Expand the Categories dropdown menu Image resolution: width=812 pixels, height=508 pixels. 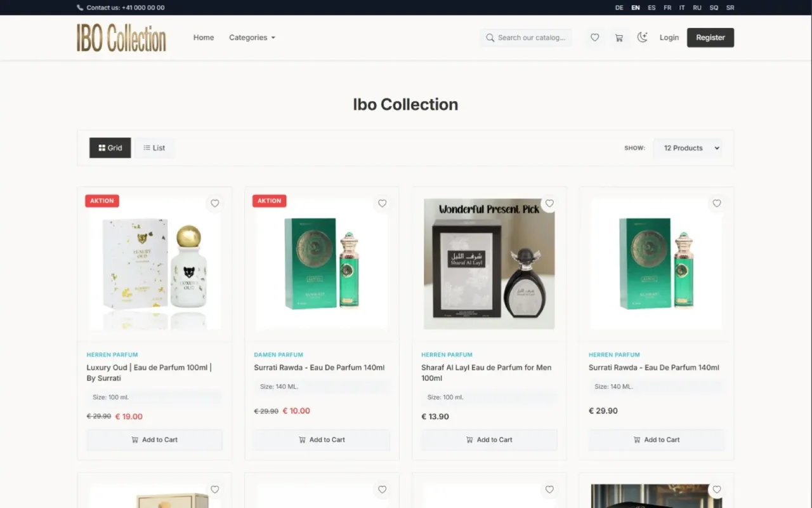pyautogui.click(x=252, y=37)
